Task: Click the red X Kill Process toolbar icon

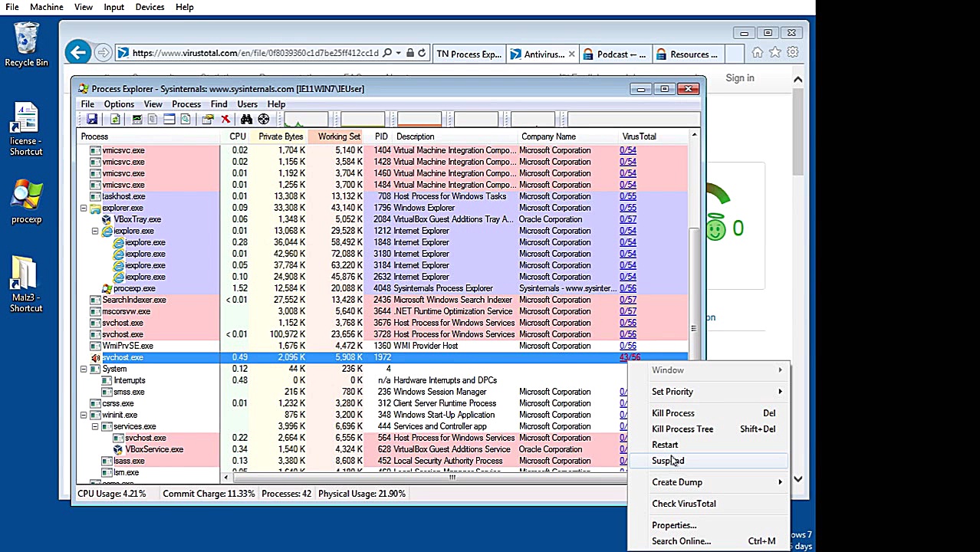Action: 225,120
